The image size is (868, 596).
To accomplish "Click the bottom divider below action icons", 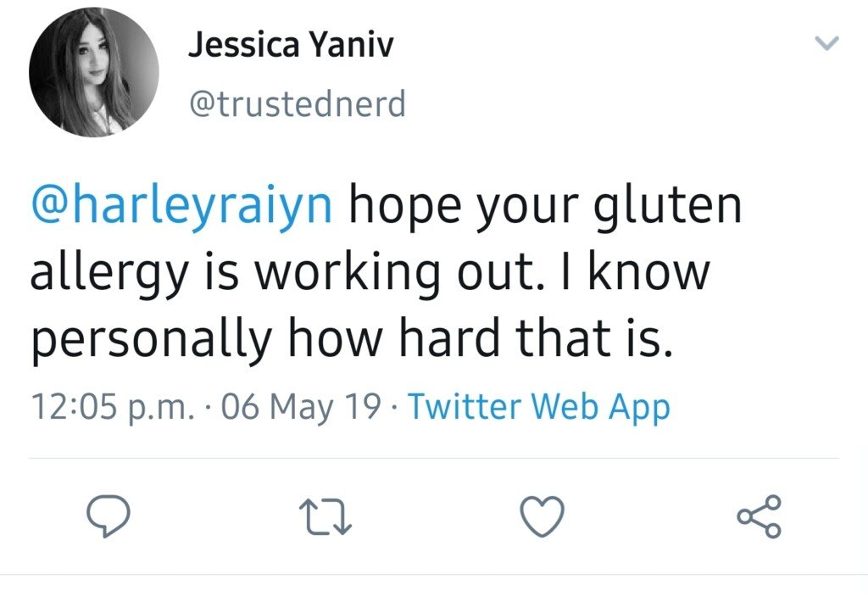I will click(x=434, y=575).
